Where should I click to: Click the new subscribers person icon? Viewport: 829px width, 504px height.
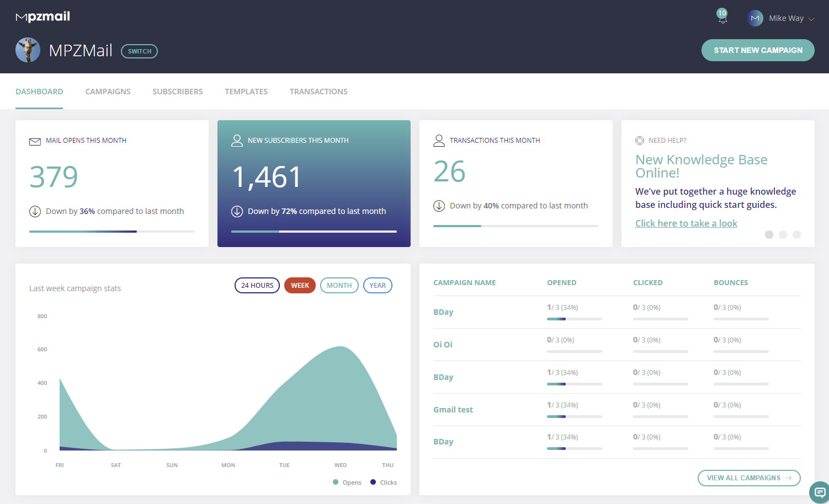tap(237, 141)
